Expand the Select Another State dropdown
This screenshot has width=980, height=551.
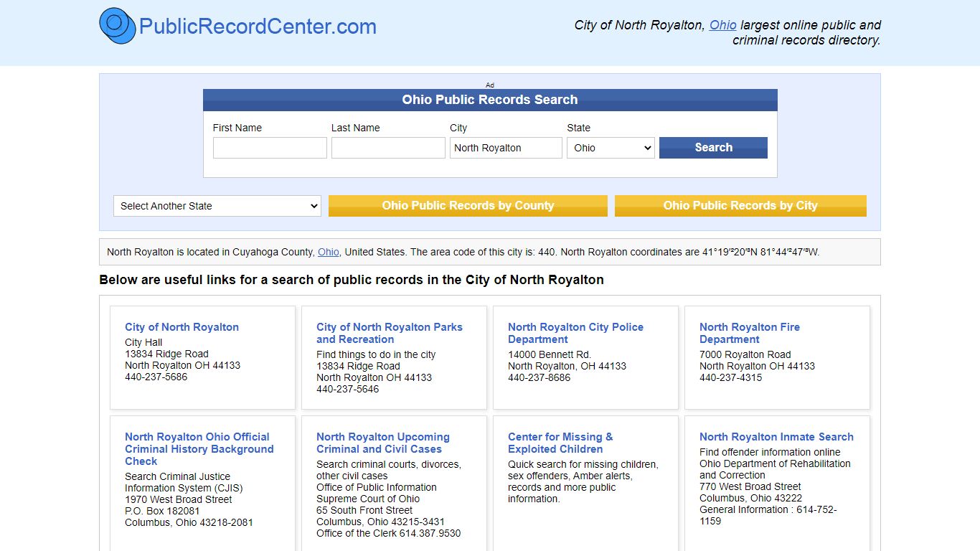(x=217, y=206)
